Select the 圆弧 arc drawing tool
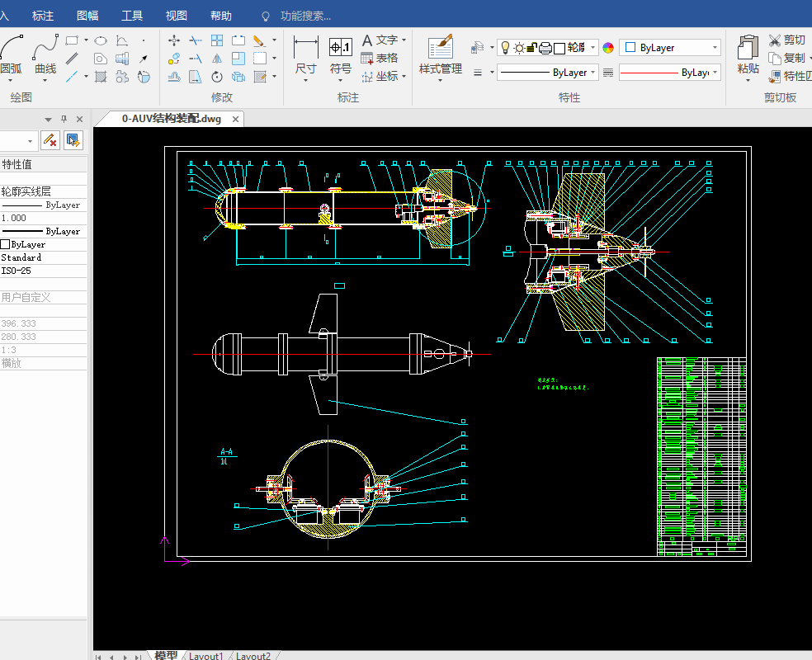The height and width of the screenshot is (660, 812). click(x=12, y=58)
